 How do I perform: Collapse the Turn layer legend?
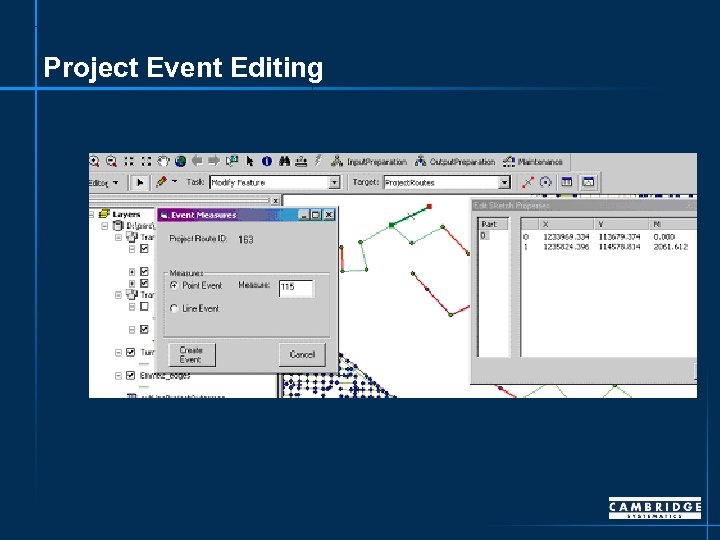pyautogui.click(x=118, y=352)
